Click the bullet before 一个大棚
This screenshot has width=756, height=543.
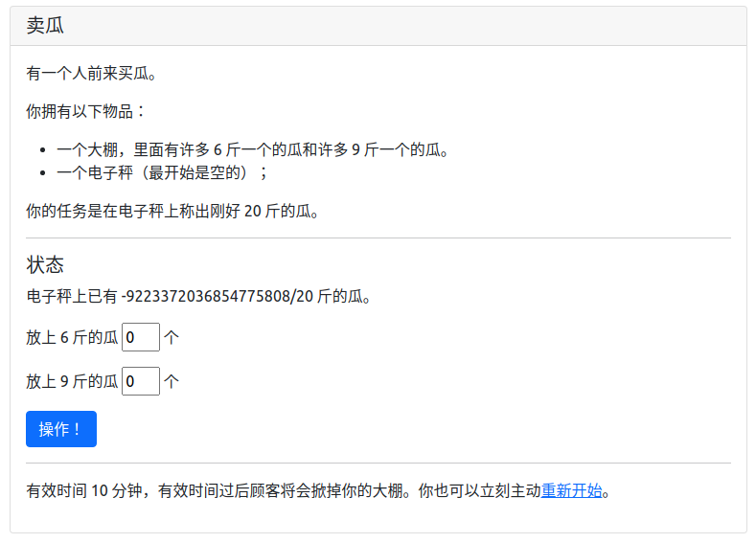(x=43, y=150)
